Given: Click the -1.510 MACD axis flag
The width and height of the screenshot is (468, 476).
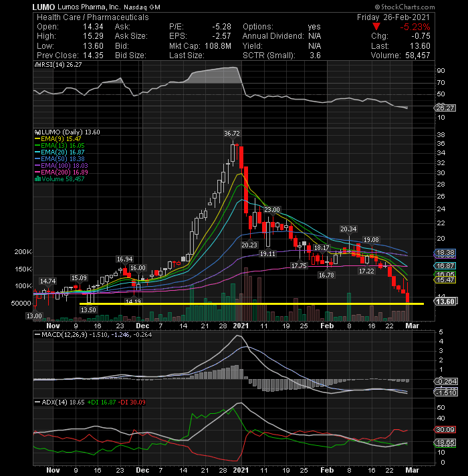Looking at the screenshot, I should point(445,393).
